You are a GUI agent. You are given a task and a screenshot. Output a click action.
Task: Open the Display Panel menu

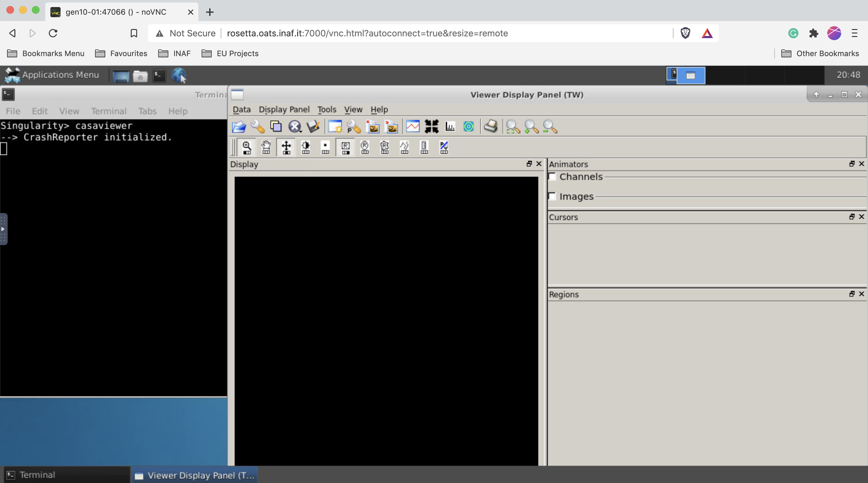tap(284, 110)
